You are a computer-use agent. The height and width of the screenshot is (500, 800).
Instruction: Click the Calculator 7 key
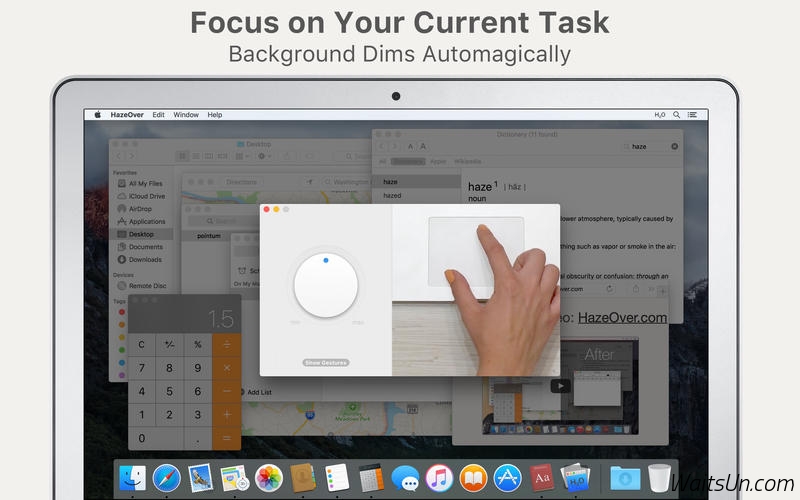point(141,368)
